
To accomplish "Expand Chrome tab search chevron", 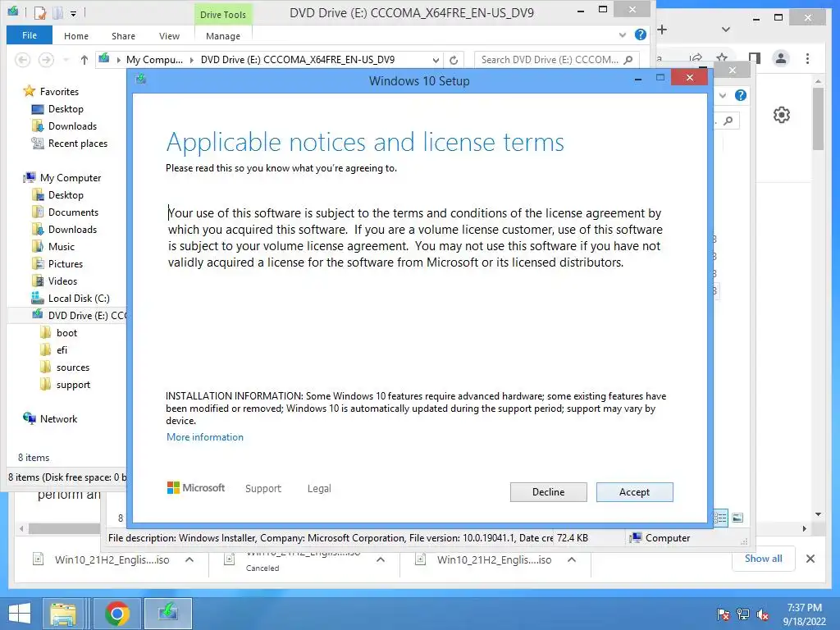I will 726,30.
